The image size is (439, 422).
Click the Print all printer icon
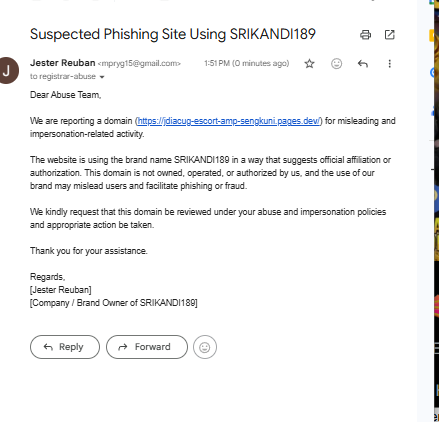tap(365, 35)
